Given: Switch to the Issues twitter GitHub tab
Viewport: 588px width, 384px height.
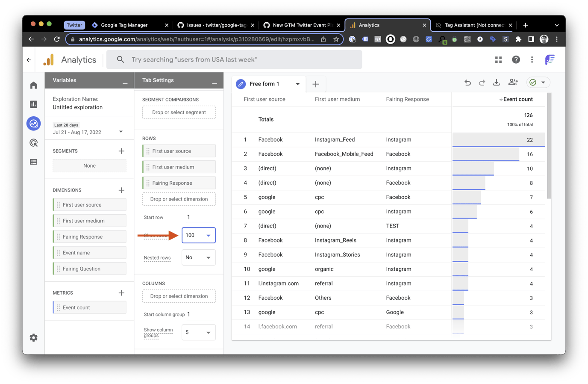Looking at the screenshot, I should point(215,25).
